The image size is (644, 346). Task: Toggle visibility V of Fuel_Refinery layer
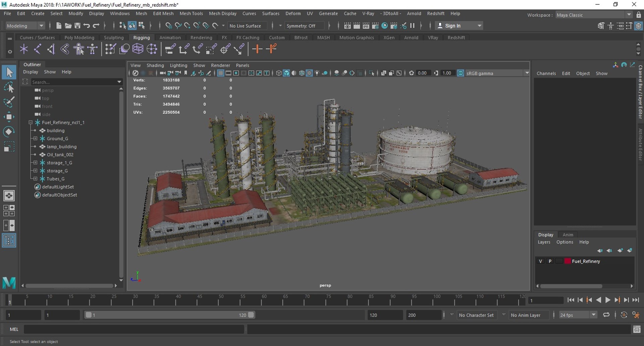click(540, 261)
